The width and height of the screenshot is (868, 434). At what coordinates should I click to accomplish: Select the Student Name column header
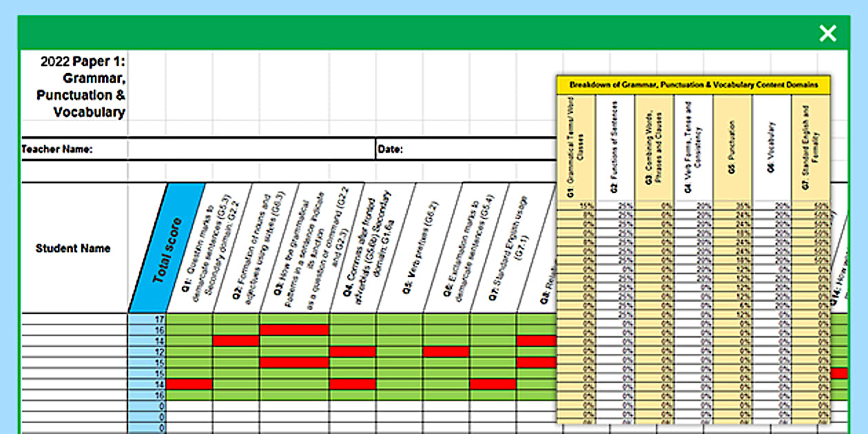73,248
